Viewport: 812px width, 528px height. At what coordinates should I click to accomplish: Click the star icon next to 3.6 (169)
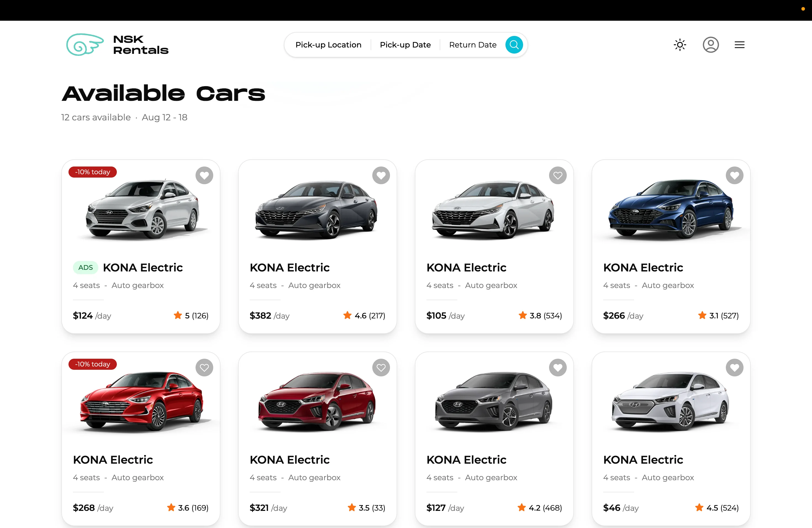[171, 508]
